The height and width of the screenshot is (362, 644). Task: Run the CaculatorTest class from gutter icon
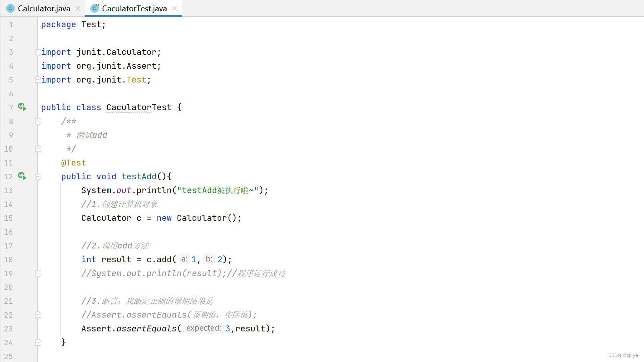(x=22, y=107)
